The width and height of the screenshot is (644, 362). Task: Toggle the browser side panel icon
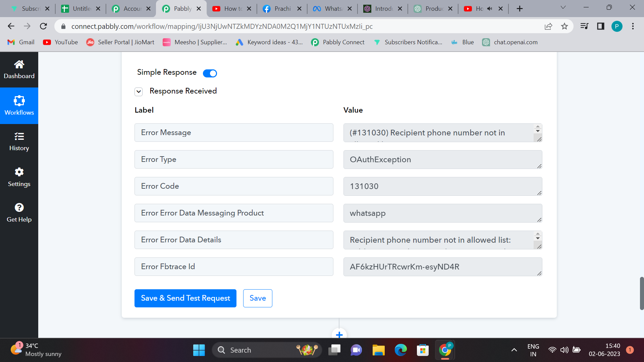pos(600,26)
